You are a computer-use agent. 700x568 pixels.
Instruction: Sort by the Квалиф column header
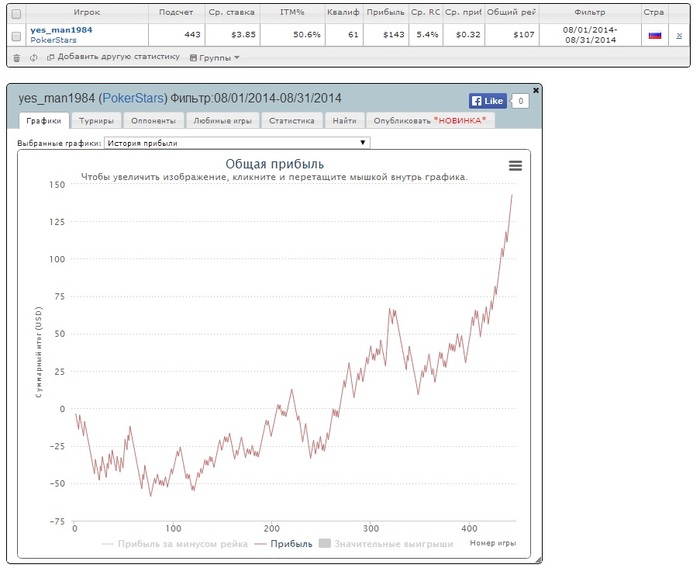[343, 13]
